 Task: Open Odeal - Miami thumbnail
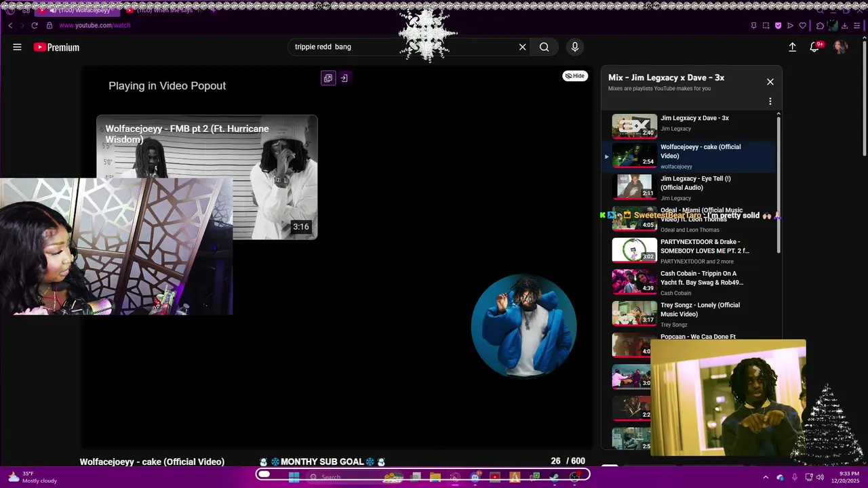point(634,220)
